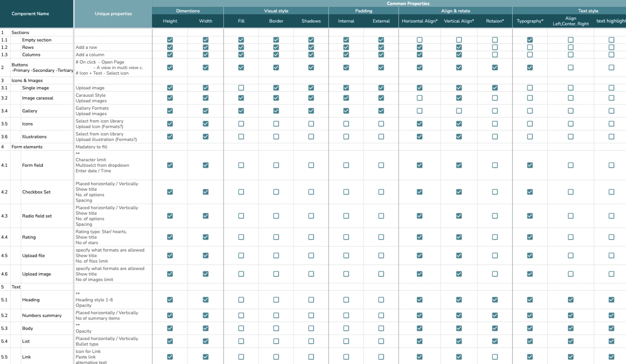Uncheck text highlight checkbox for Heading

tap(611, 300)
